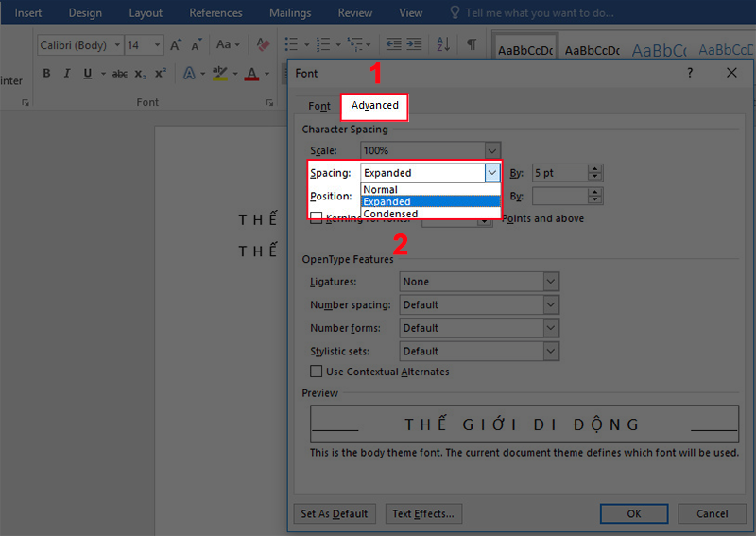Confirm with the OK button
The image size is (756, 536).
[x=634, y=514]
